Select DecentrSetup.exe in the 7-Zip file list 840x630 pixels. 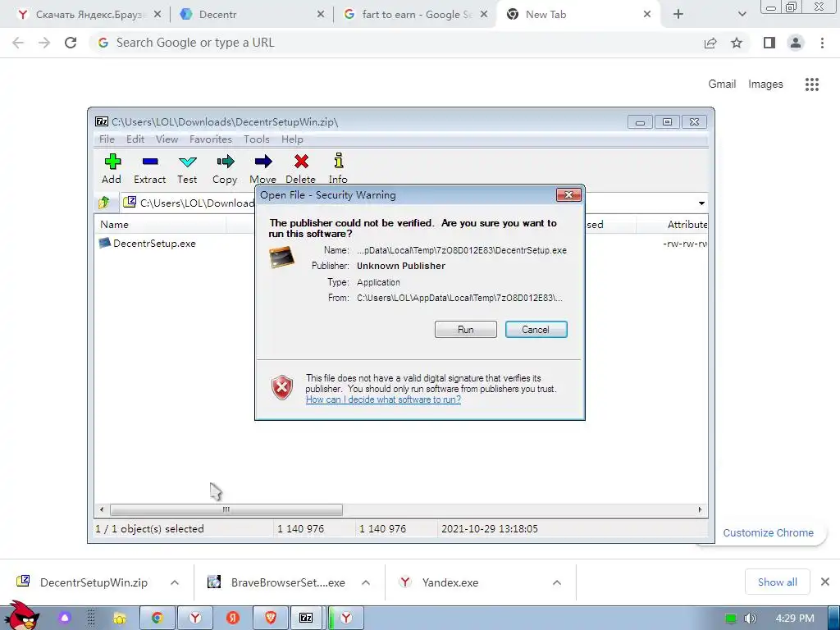tap(148, 243)
